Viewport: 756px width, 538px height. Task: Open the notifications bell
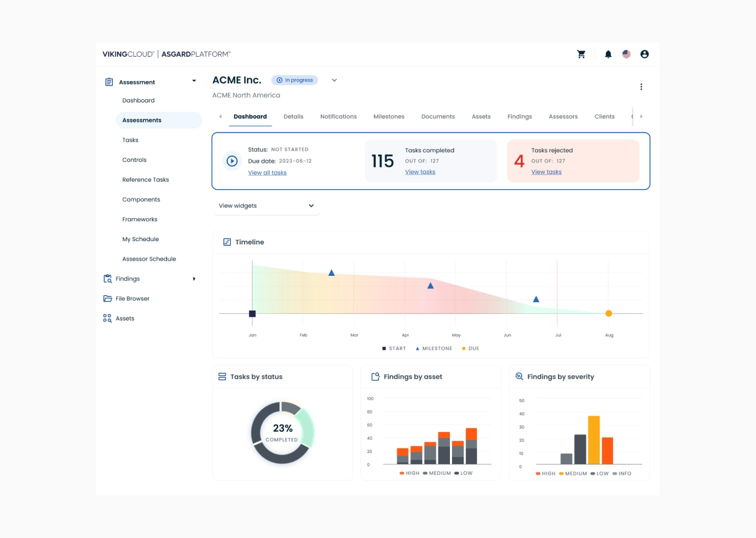(x=608, y=54)
